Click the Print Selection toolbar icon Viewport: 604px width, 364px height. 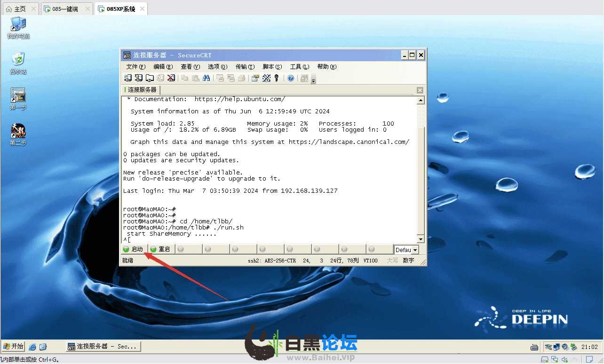click(230, 78)
